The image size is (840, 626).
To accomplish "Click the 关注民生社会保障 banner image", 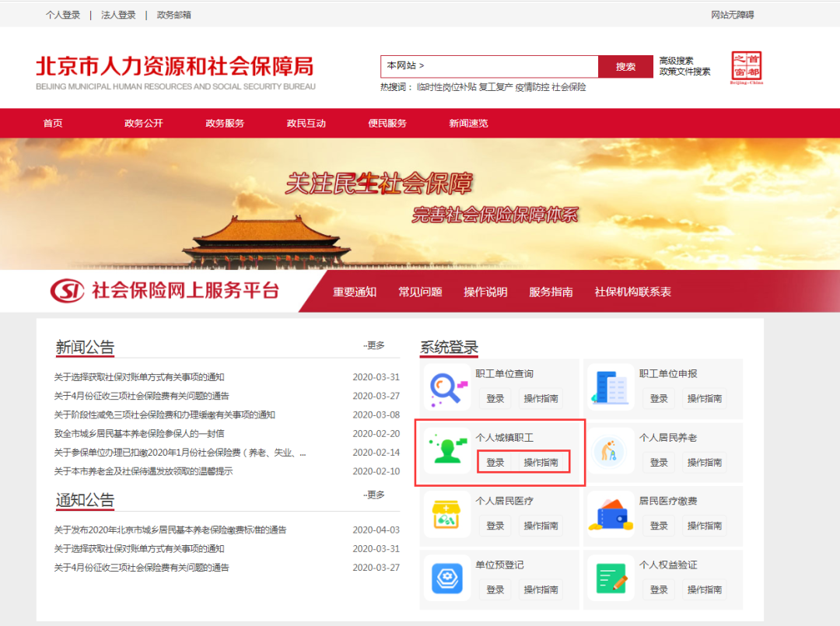I will [420, 204].
